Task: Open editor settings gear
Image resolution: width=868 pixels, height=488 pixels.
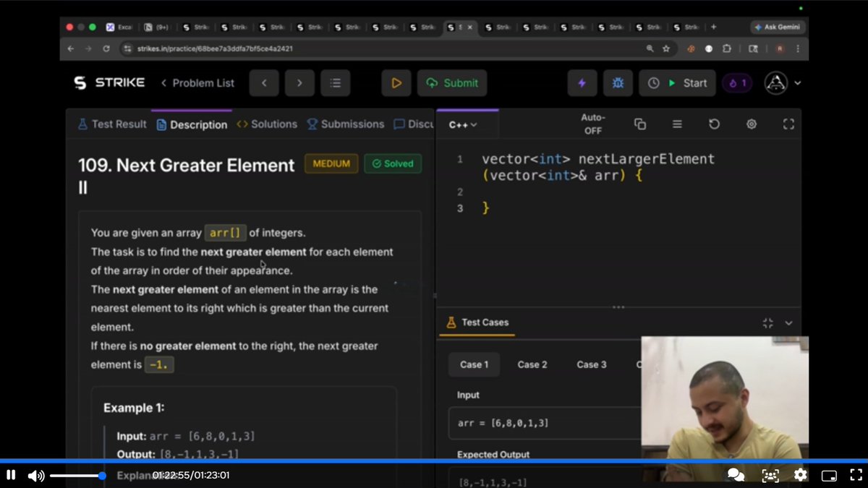Action: pyautogui.click(x=752, y=124)
